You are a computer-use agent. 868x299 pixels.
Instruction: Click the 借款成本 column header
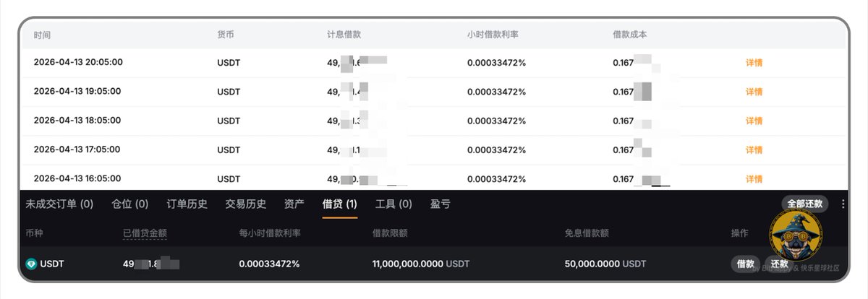[630, 35]
